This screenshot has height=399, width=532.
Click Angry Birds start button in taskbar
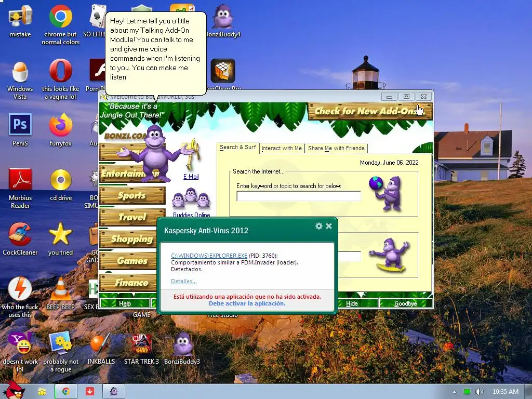(x=13, y=390)
